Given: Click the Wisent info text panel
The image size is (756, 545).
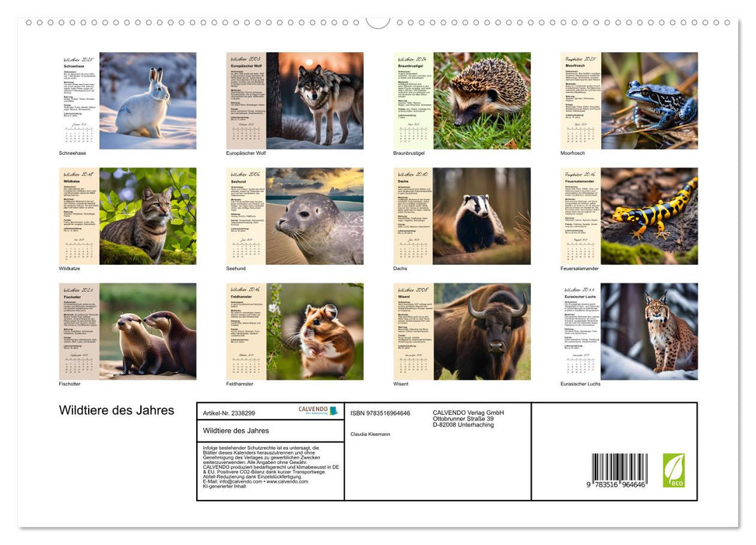Looking at the screenshot, I should (x=413, y=332).
